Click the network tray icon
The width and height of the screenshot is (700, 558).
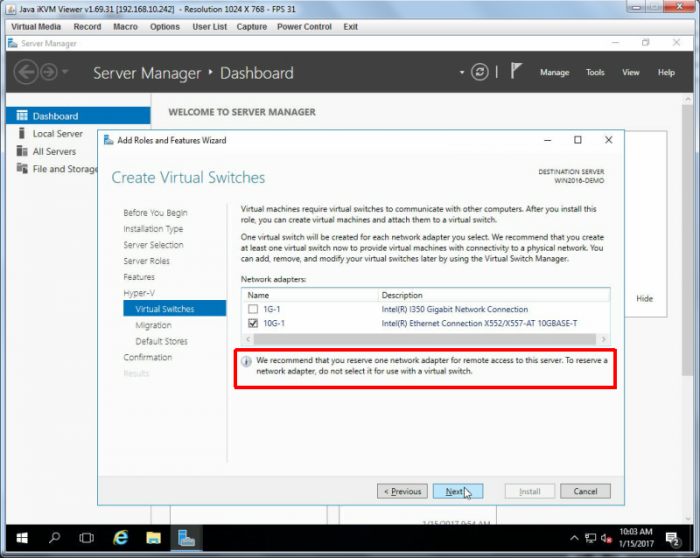591,538
